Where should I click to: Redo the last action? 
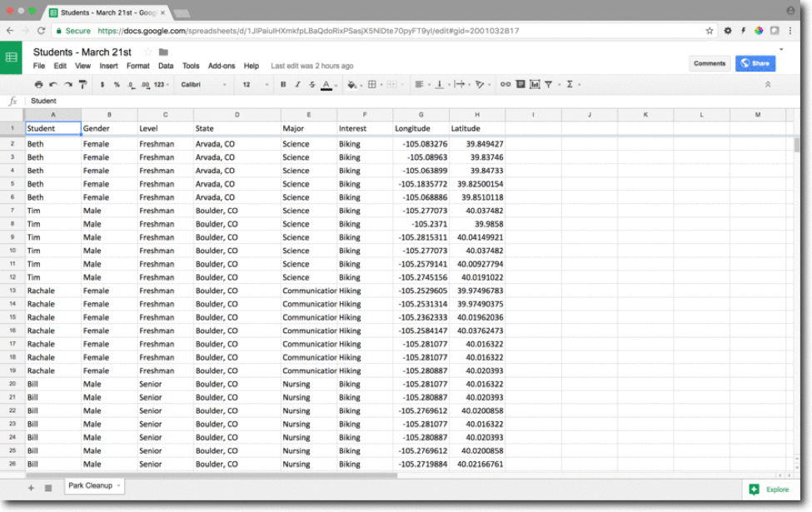[x=67, y=84]
